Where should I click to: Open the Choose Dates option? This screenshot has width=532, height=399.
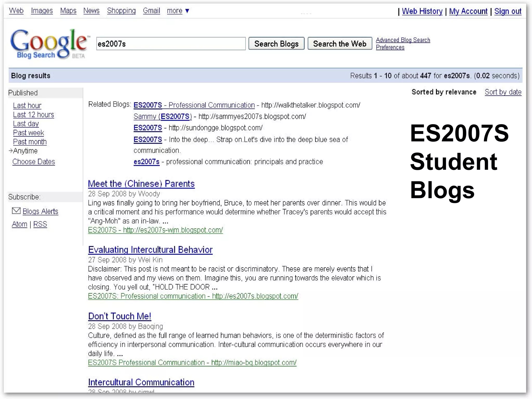(34, 162)
